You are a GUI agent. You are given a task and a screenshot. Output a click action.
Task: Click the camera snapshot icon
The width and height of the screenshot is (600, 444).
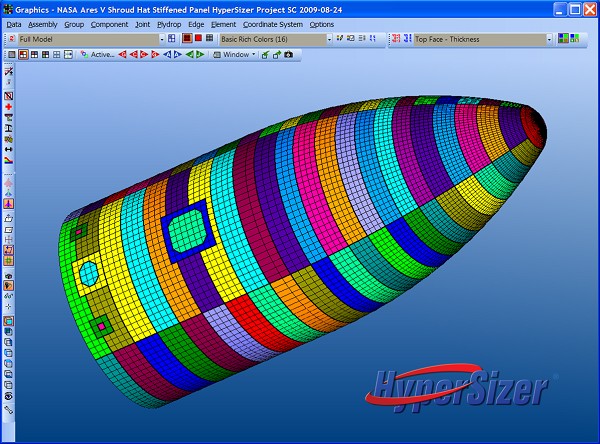289,55
